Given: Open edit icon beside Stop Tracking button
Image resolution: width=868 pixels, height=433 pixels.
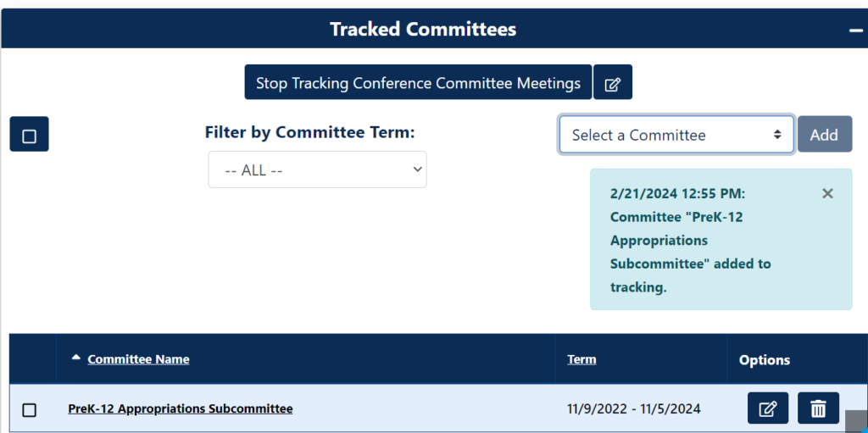Looking at the screenshot, I should point(612,83).
